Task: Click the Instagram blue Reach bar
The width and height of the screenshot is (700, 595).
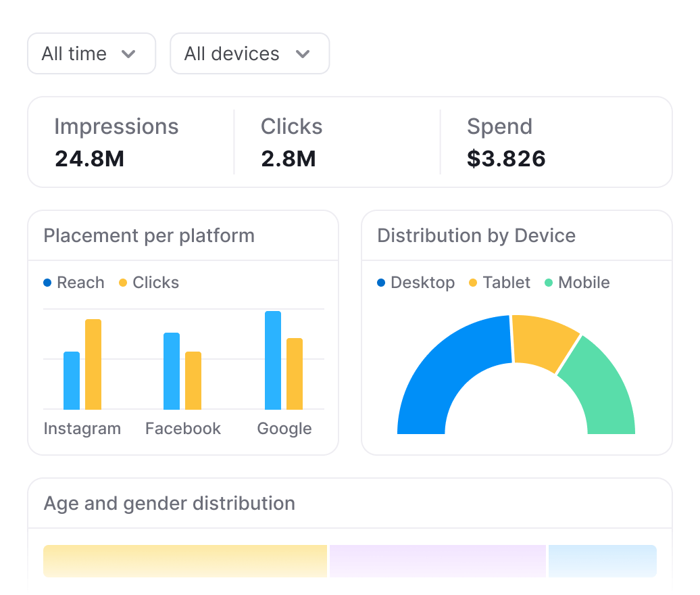Action: coord(72,381)
